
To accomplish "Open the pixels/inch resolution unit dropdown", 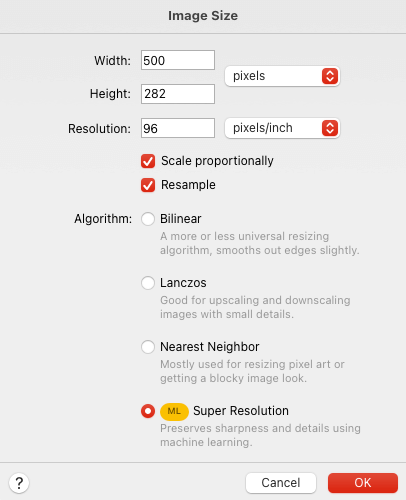I will [x=282, y=128].
